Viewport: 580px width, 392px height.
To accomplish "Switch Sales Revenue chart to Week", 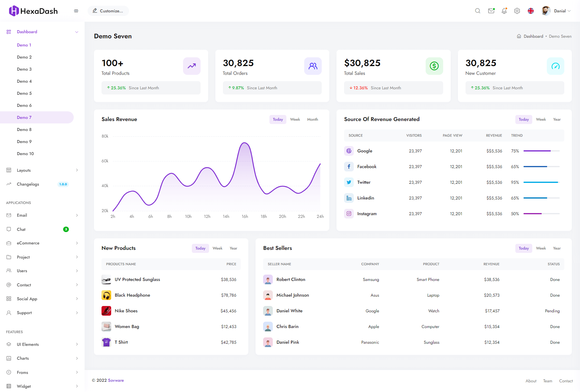I will (x=295, y=120).
